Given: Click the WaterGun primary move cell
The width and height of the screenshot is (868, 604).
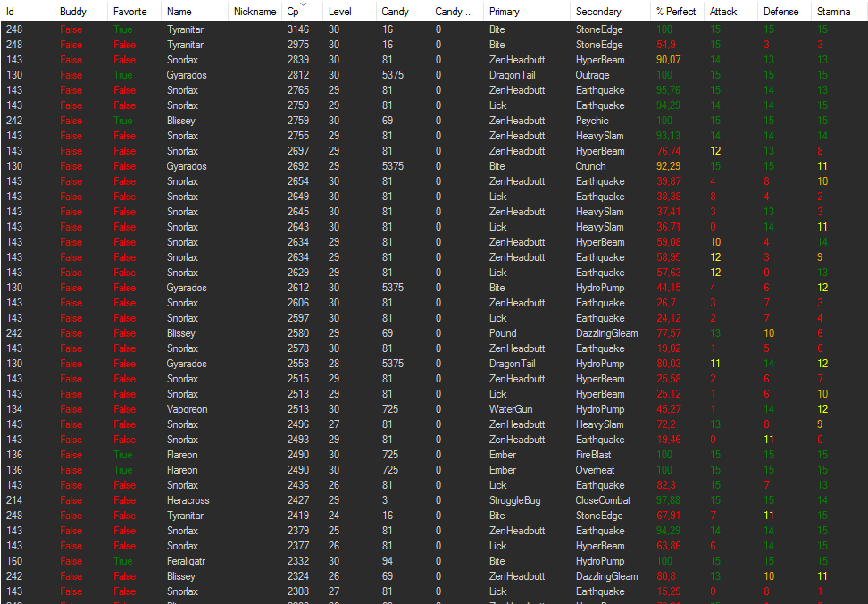Looking at the screenshot, I should 511,409.
